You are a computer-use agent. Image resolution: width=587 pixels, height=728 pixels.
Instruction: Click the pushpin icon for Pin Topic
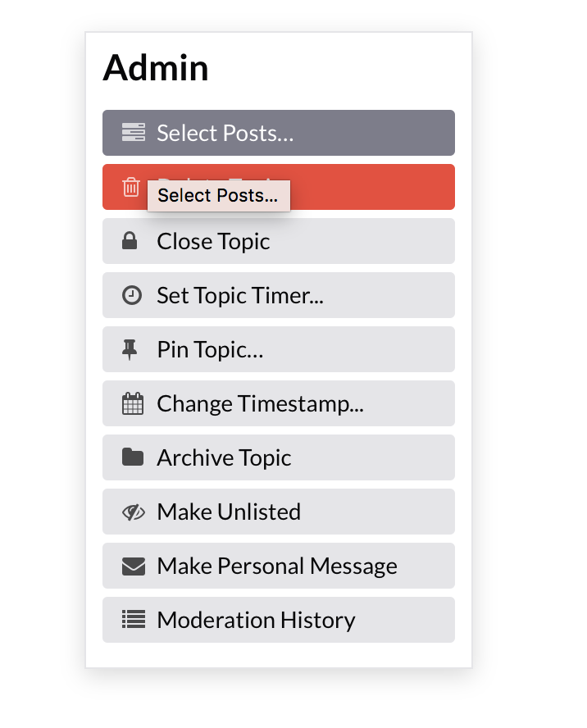pos(130,349)
